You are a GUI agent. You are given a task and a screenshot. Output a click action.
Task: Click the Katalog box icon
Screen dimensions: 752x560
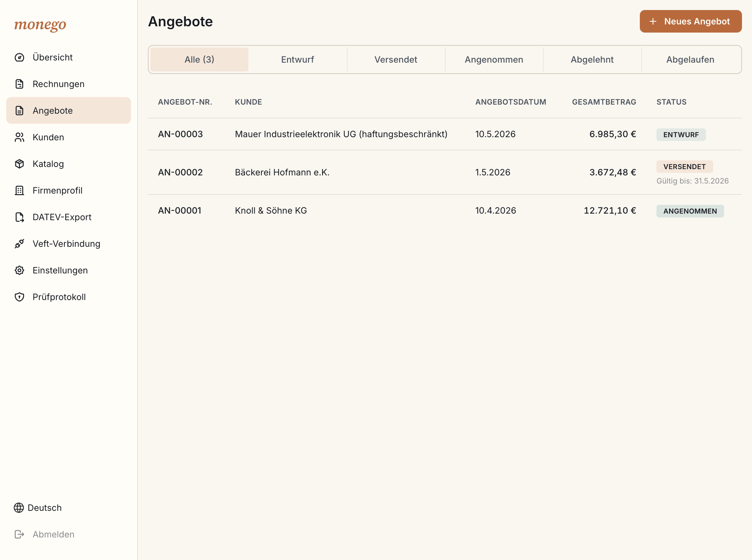[x=19, y=164]
